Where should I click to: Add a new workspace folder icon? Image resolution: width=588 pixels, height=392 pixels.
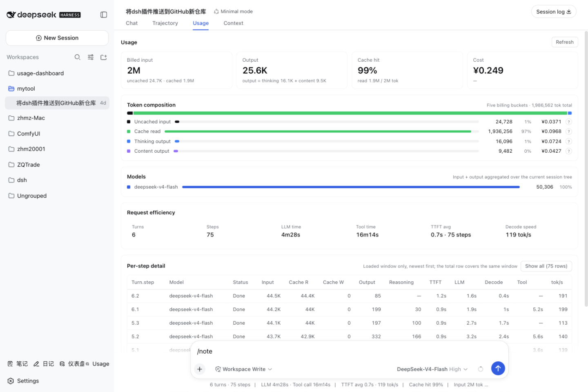point(104,57)
